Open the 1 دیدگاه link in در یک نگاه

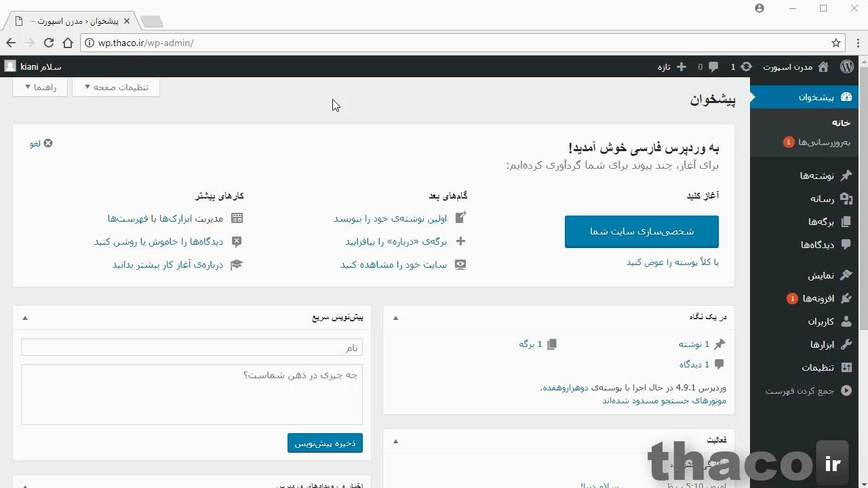tap(694, 365)
